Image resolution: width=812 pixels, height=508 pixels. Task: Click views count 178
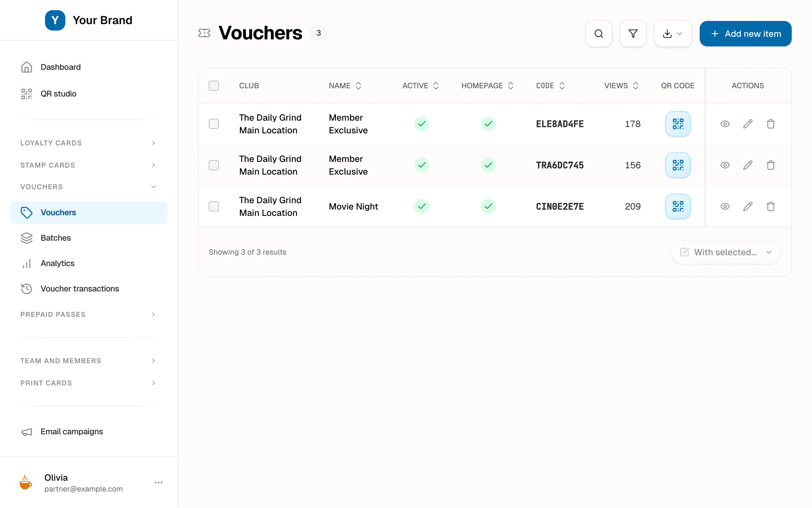pos(632,124)
